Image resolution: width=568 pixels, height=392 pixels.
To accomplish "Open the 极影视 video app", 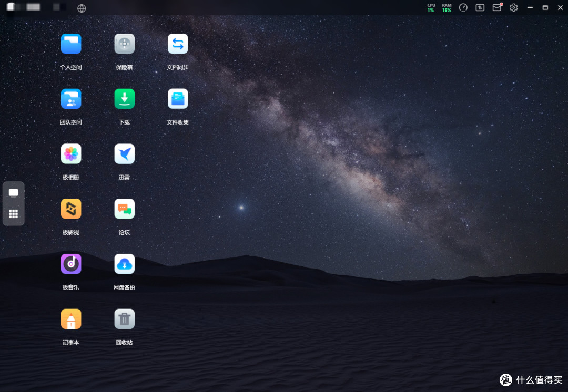I will coord(71,209).
